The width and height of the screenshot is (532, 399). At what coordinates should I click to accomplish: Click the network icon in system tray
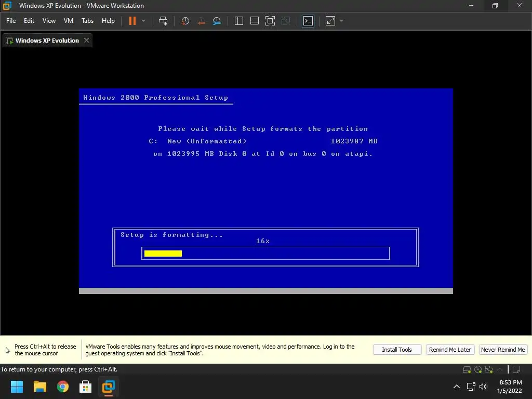471,387
